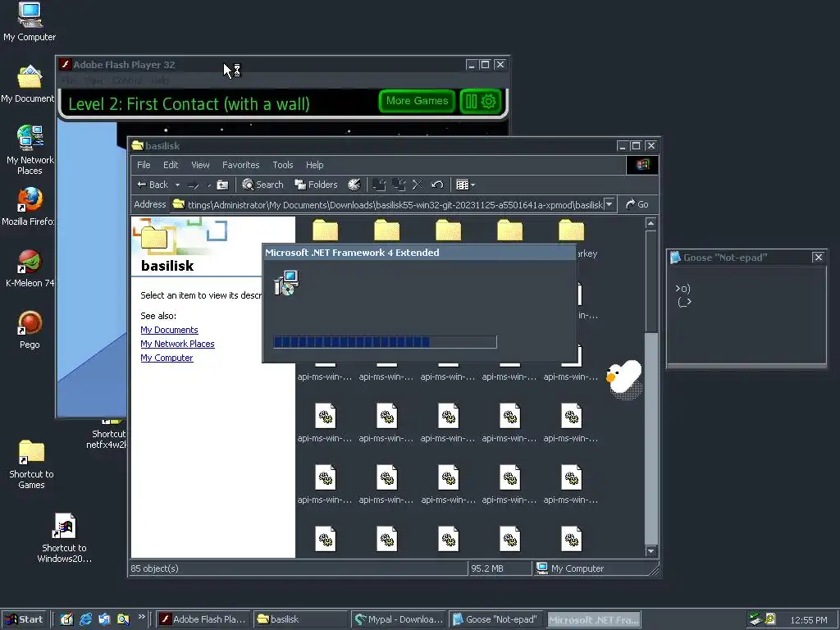This screenshot has height=630, width=840.
Task: Open the File menu in Flash Player
Action: coord(69,80)
